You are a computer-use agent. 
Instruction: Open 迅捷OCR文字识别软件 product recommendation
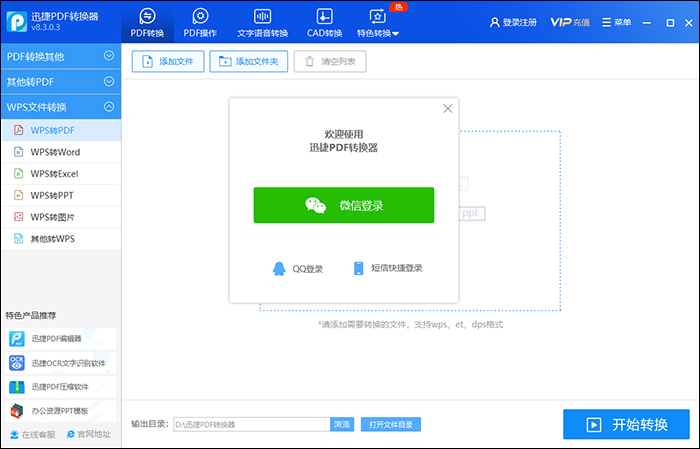tap(62, 363)
